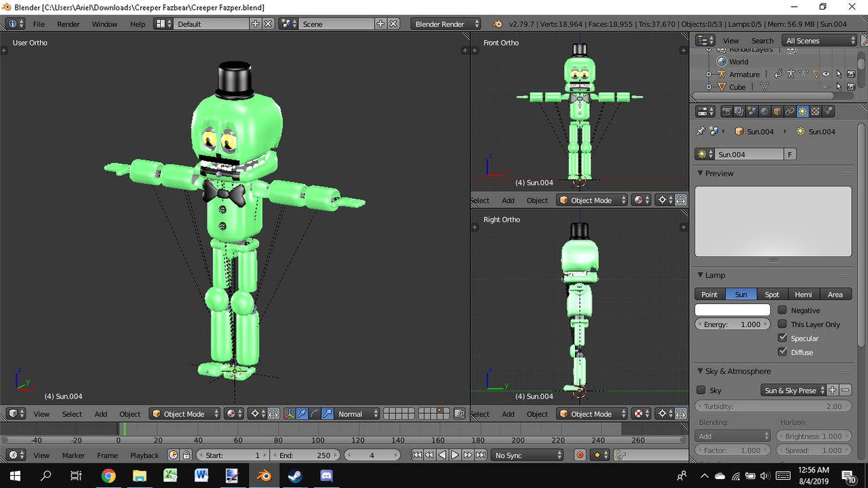Open Object Mode dropdown in User Ortho header

[x=184, y=413]
